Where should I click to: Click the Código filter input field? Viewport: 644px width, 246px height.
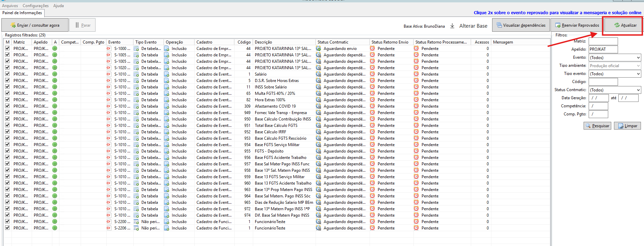click(x=603, y=82)
